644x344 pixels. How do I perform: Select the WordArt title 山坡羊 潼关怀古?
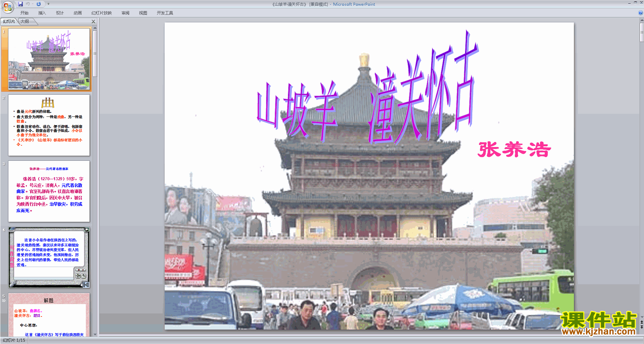[x=368, y=88]
